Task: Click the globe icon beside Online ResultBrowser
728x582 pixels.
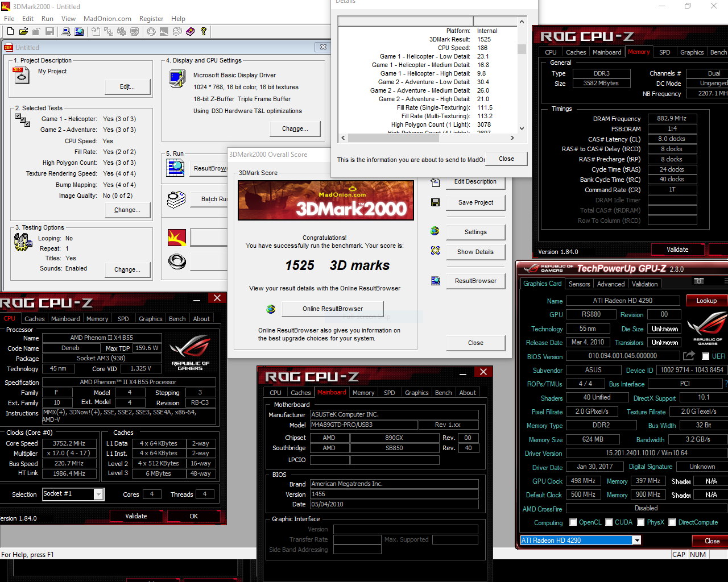Action: [x=271, y=309]
